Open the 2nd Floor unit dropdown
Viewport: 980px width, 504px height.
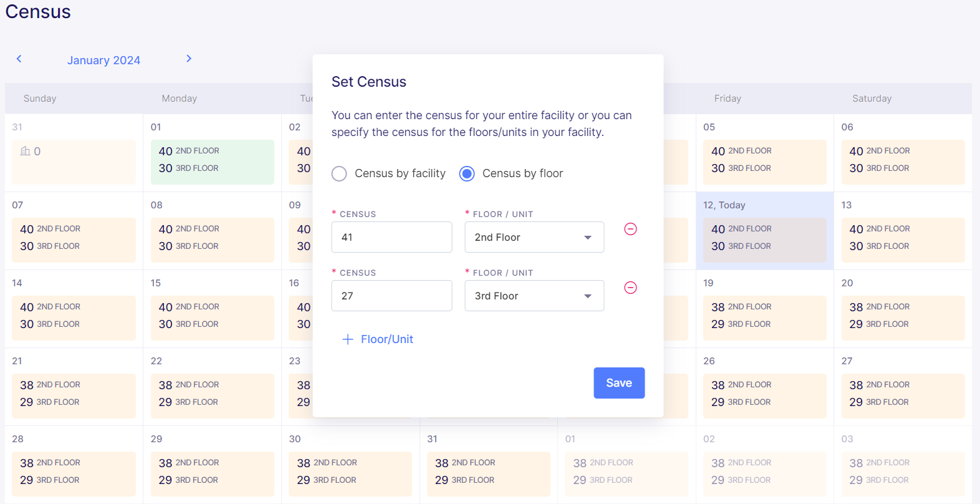tap(534, 237)
